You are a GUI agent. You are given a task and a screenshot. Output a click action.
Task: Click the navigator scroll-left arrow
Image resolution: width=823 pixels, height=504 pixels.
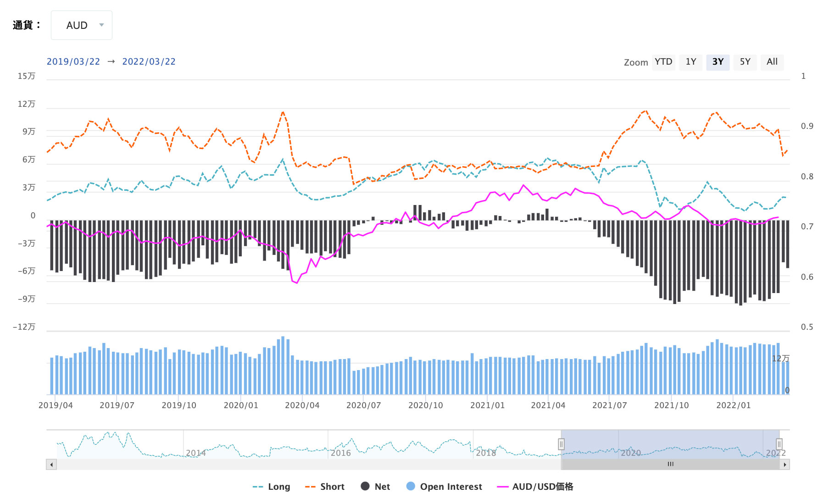tap(51, 465)
